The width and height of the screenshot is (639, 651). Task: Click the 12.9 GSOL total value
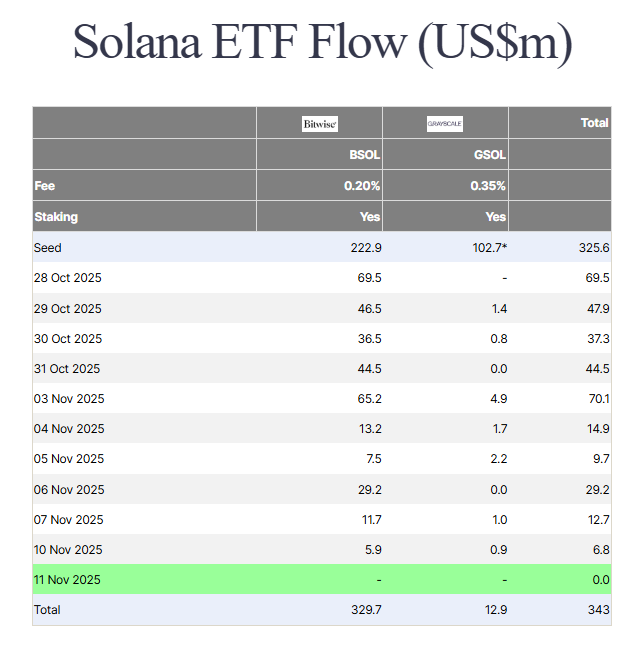[x=494, y=610]
